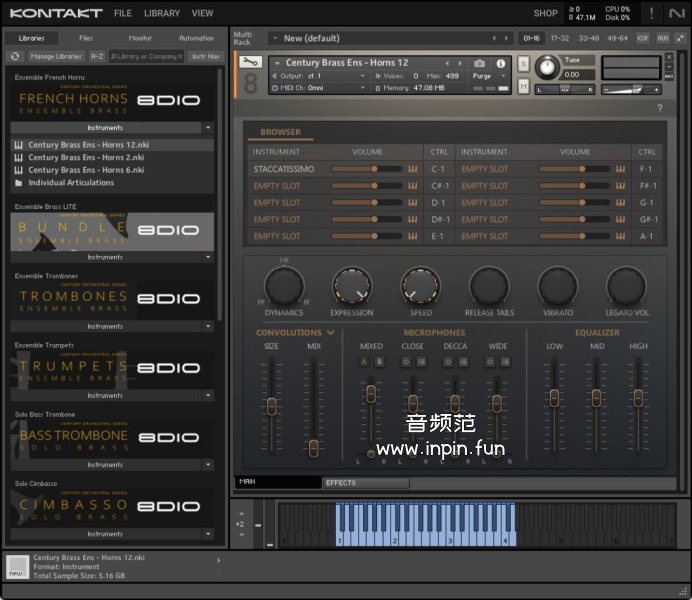The width and height of the screenshot is (692, 600).
Task: Open the Individual Articulations folder
Action: [x=69, y=183]
